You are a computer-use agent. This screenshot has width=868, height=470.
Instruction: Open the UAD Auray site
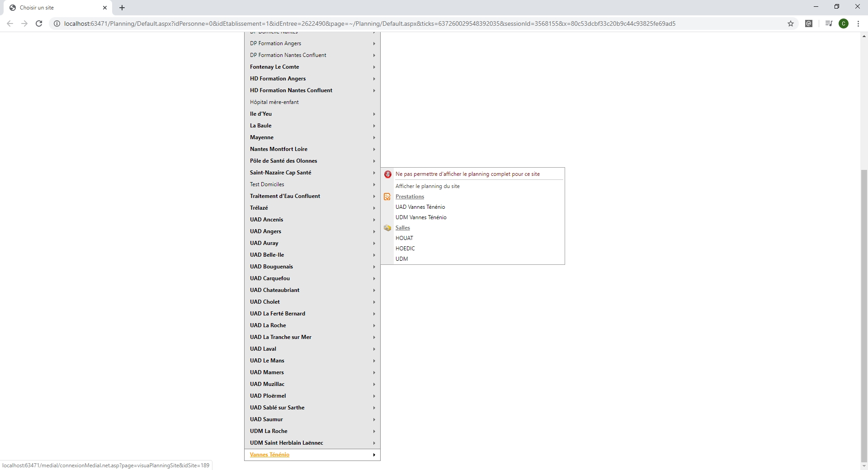point(264,243)
